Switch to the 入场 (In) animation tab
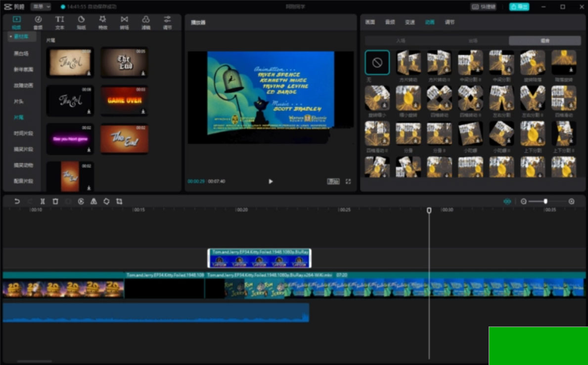Viewport: 588px width, 365px height. [401, 41]
